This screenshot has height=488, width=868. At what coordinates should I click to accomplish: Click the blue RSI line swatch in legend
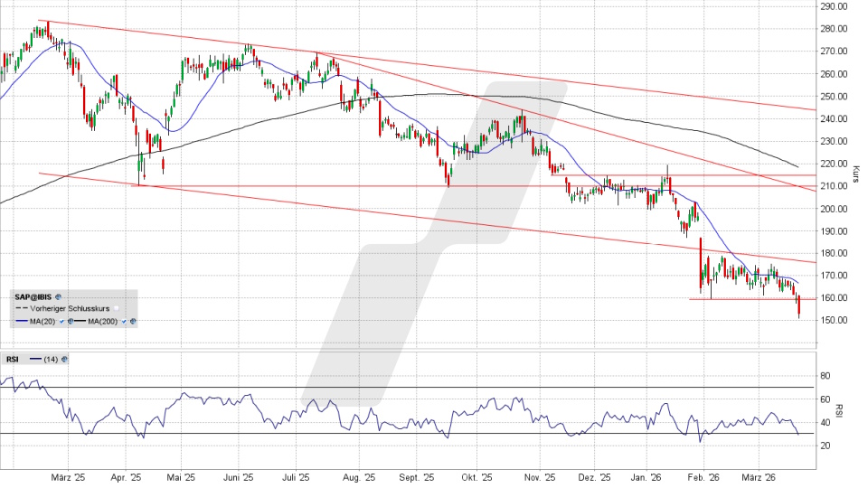36,359
